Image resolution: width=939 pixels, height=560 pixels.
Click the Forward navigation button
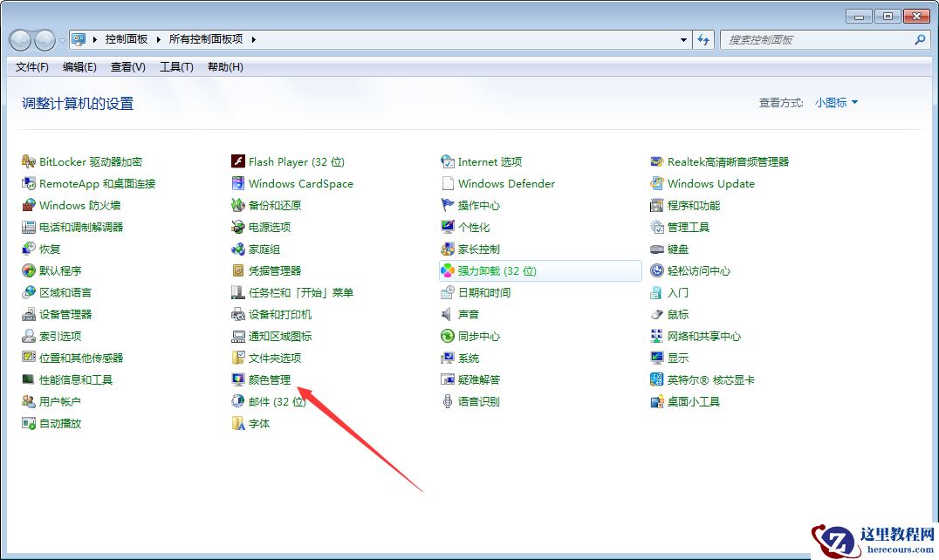point(45,40)
